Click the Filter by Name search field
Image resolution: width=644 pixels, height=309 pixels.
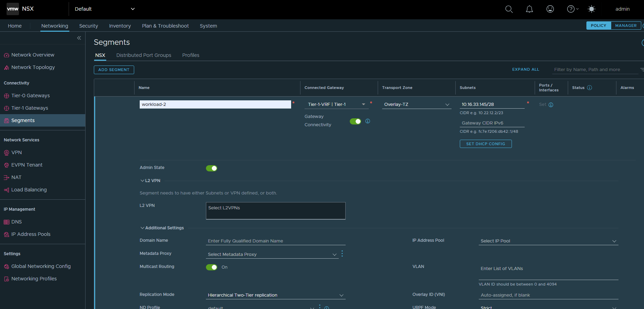coord(595,70)
